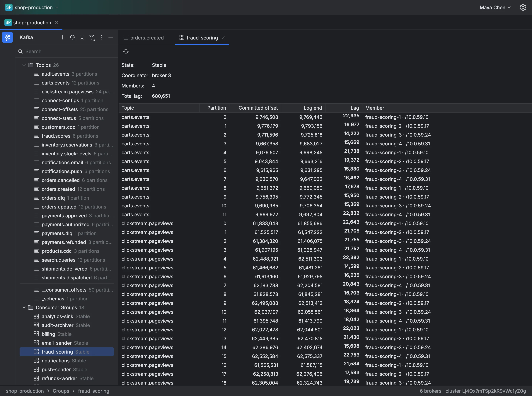The height and width of the screenshot is (396, 532).
Task: Click the Consumer Groups folder icon
Action: tap(31, 307)
